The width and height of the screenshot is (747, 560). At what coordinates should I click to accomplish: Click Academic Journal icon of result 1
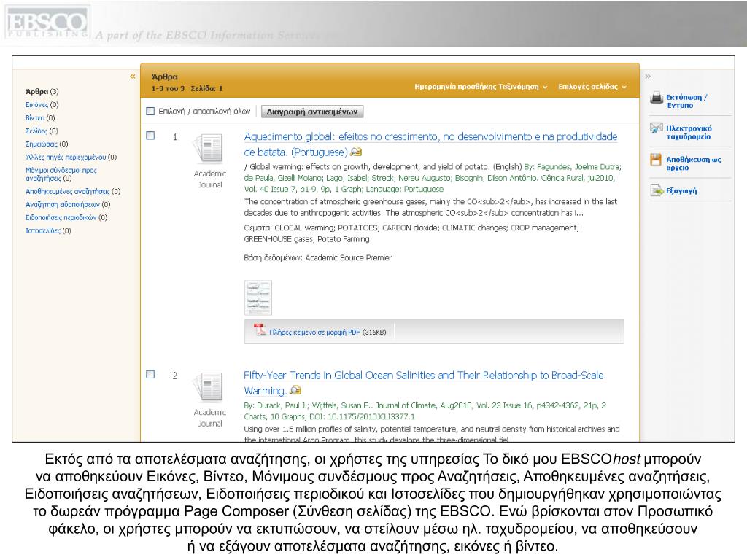coord(209,148)
